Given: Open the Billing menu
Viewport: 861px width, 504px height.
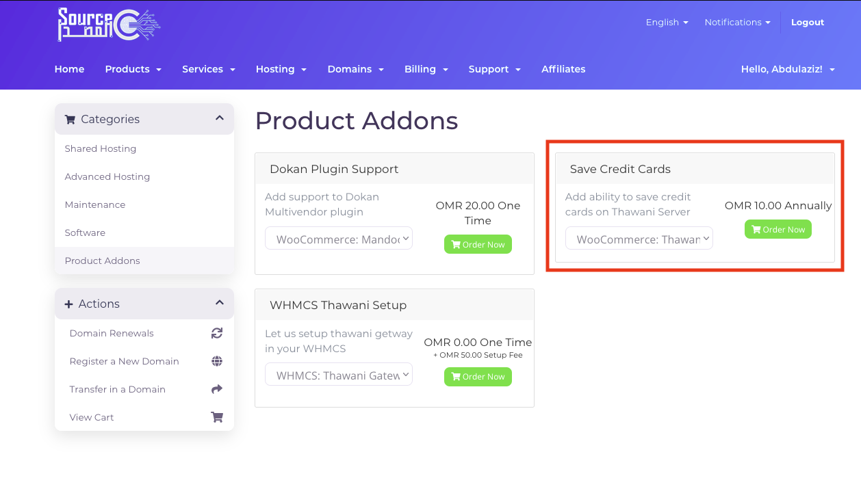Looking at the screenshot, I should pyautogui.click(x=426, y=69).
